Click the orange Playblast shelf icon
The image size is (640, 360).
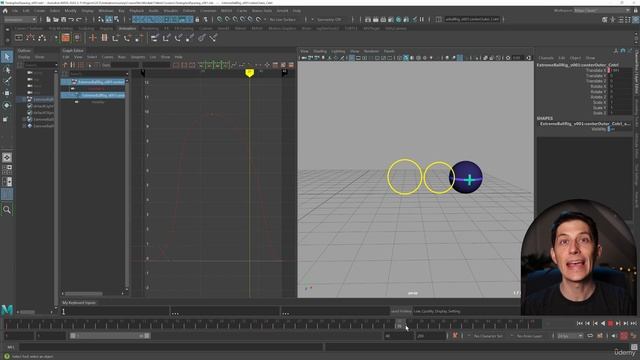pyautogui.click(x=65, y=38)
